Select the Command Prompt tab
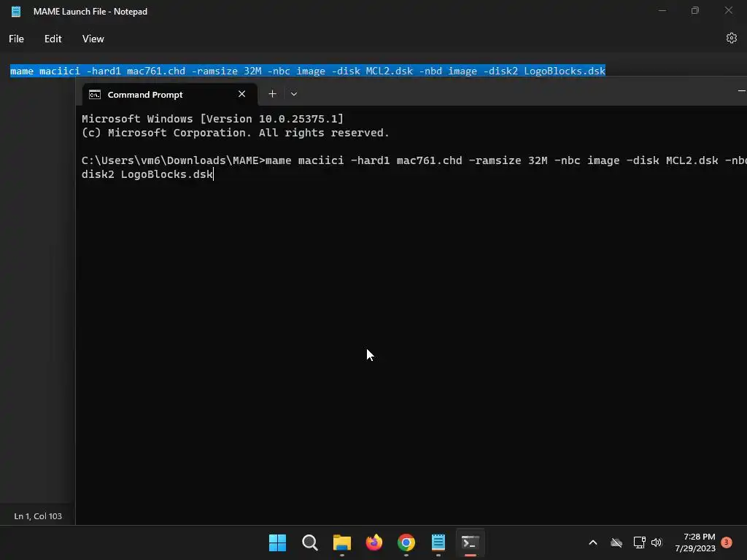This screenshot has height=560, width=747. pyautogui.click(x=169, y=94)
